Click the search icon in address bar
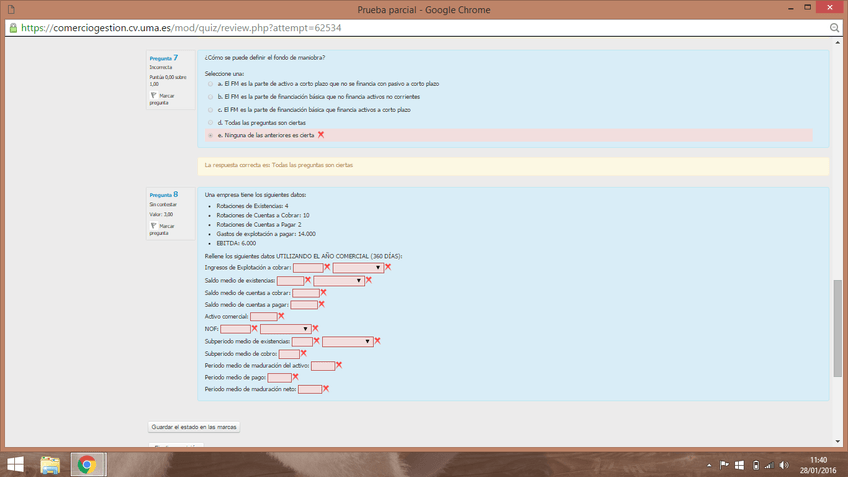848x477 pixels. click(x=834, y=28)
